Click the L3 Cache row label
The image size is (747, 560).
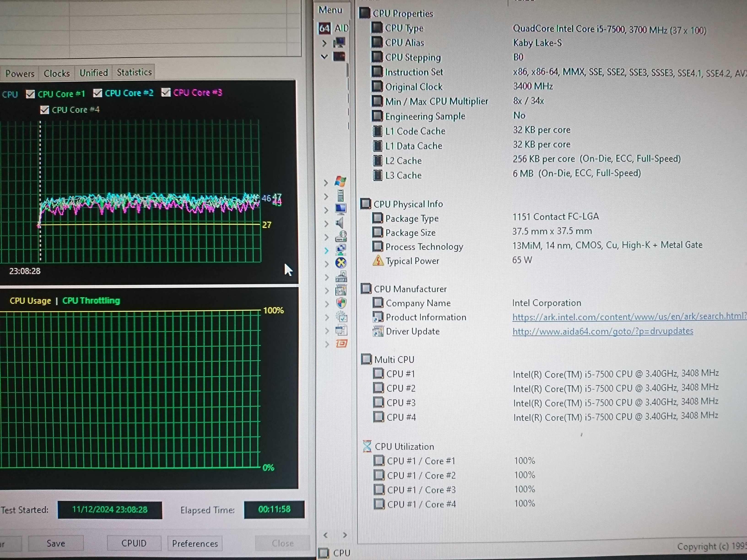(x=403, y=175)
